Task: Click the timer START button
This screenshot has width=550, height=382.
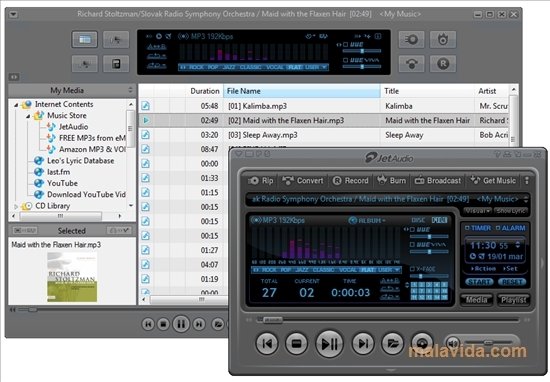Action: pyautogui.click(x=479, y=282)
